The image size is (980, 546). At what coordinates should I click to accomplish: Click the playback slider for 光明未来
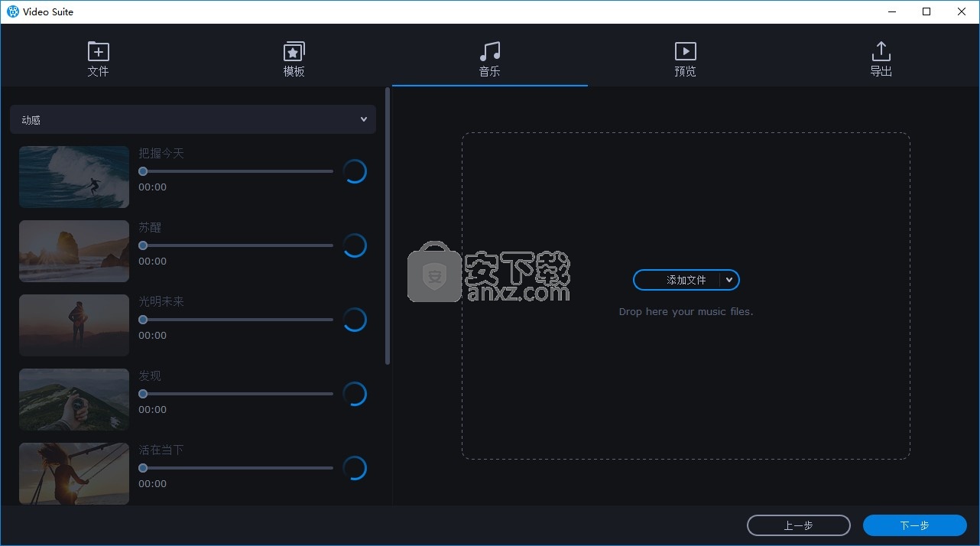pos(236,320)
